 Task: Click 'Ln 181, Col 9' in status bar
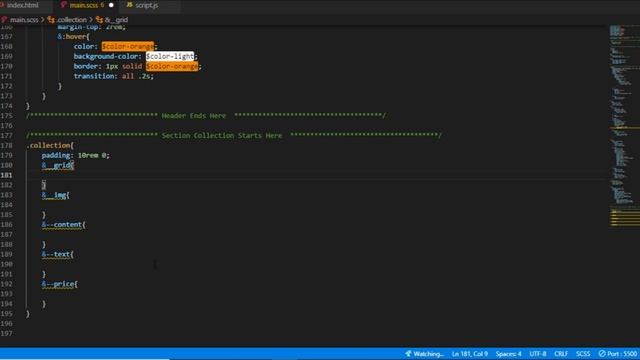click(x=470, y=354)
